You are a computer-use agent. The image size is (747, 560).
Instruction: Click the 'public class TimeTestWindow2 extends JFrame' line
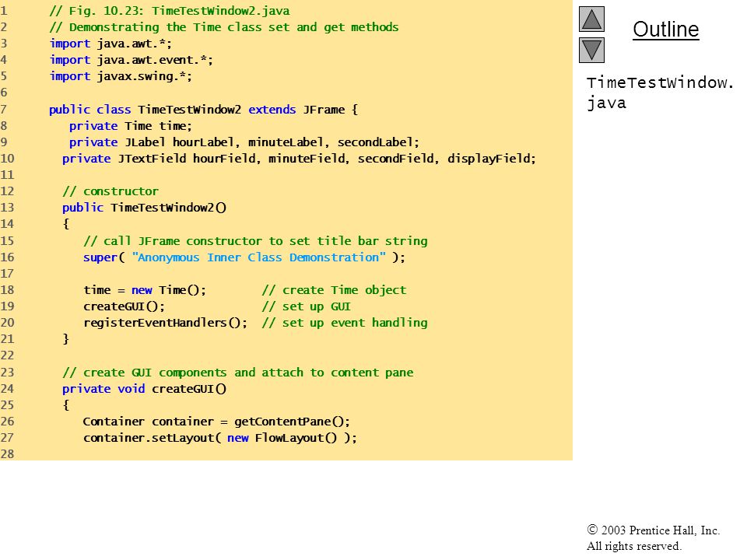[203, 110]
